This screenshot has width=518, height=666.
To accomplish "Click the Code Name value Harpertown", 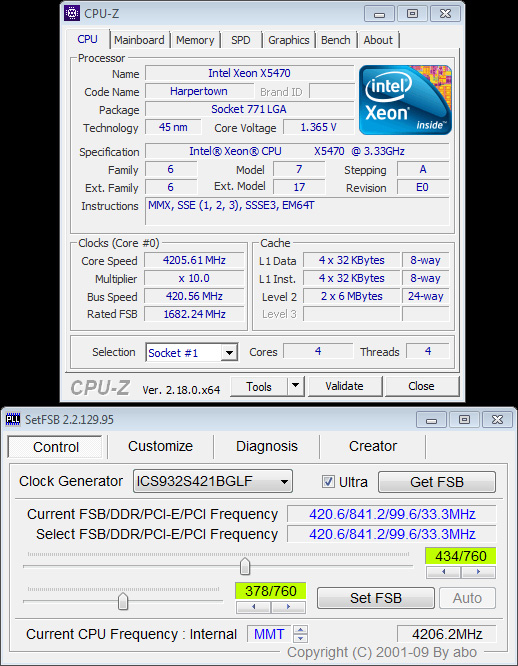I will [199, 91].
